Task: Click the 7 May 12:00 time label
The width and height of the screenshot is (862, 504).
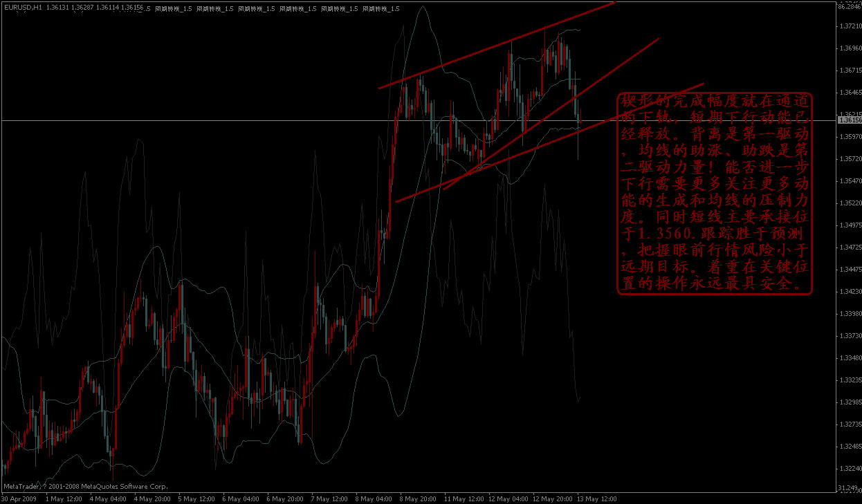Action: coord(328,498)
